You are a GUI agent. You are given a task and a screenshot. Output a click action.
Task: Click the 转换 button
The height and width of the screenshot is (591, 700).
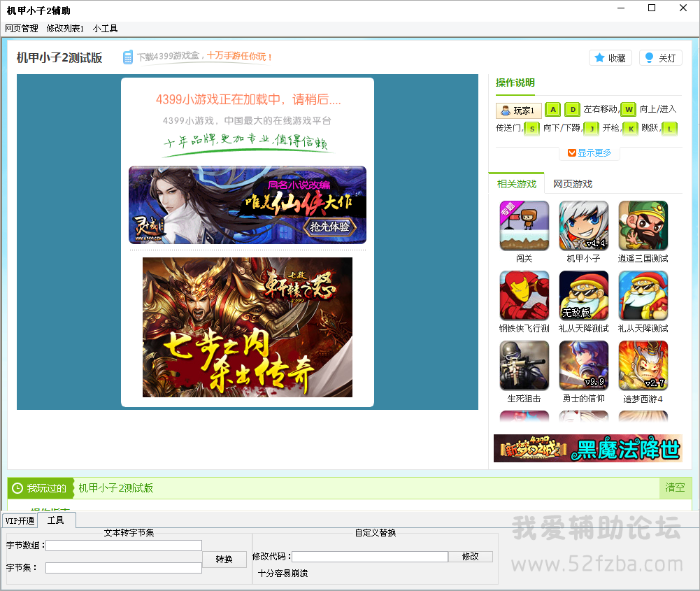tap(224, 560)
